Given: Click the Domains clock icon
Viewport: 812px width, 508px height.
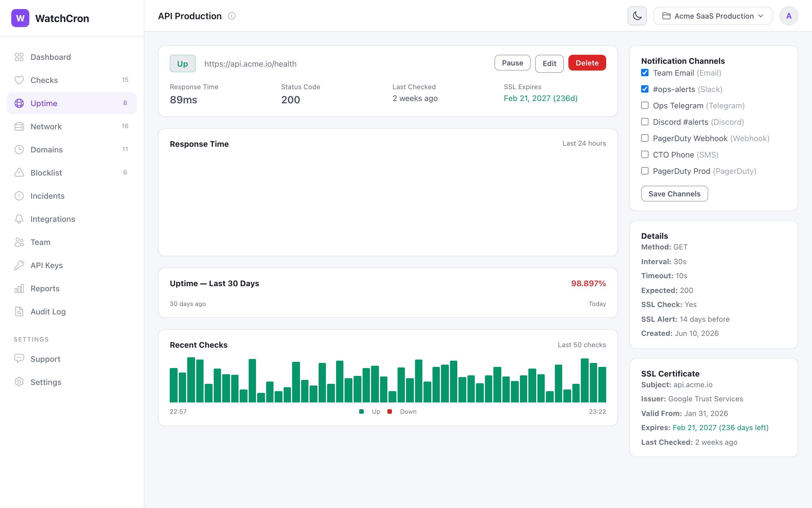Looking at the screenshot, I should click(19, 150).
